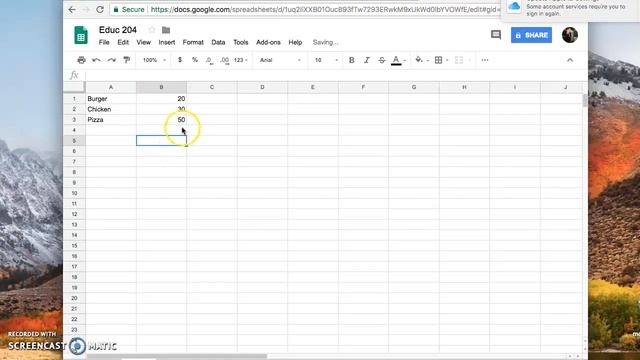
Task: Open the comments icon
Action: [496, 35]
